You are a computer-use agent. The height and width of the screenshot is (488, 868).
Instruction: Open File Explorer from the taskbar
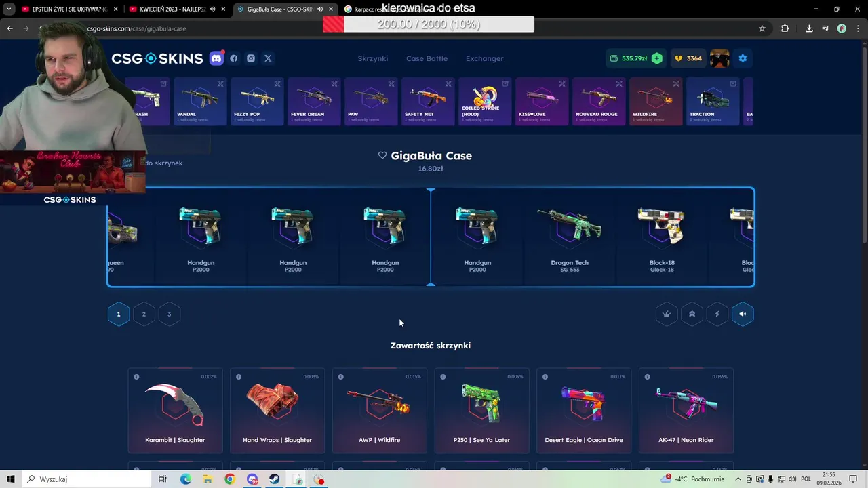point(208,479)
